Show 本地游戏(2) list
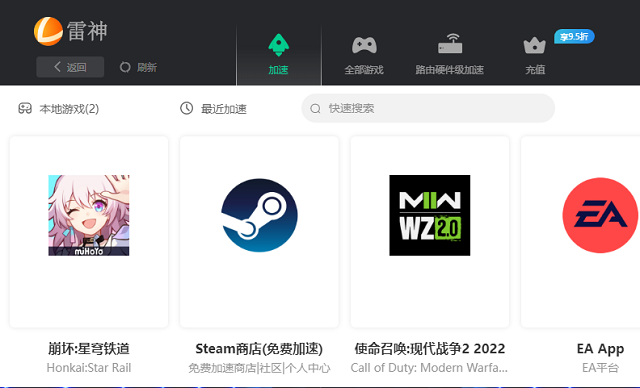This screenshot has width=640, height=388. [58, 109]
